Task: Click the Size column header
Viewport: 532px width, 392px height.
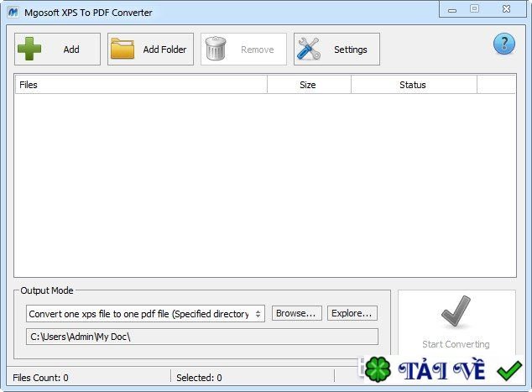Action: (x=309, y=85)
